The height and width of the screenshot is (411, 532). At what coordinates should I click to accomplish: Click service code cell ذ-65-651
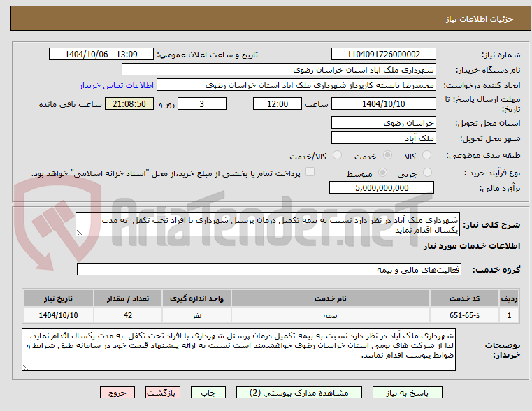point(464,315)
